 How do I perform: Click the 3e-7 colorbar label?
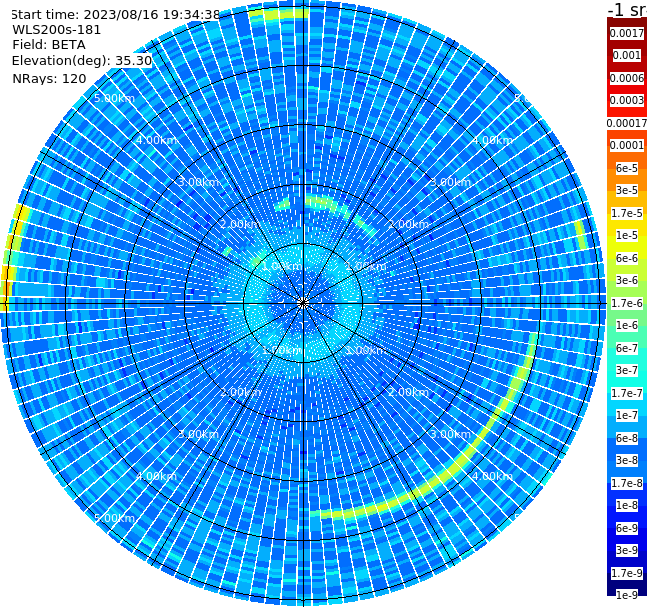tap(627, 370)
